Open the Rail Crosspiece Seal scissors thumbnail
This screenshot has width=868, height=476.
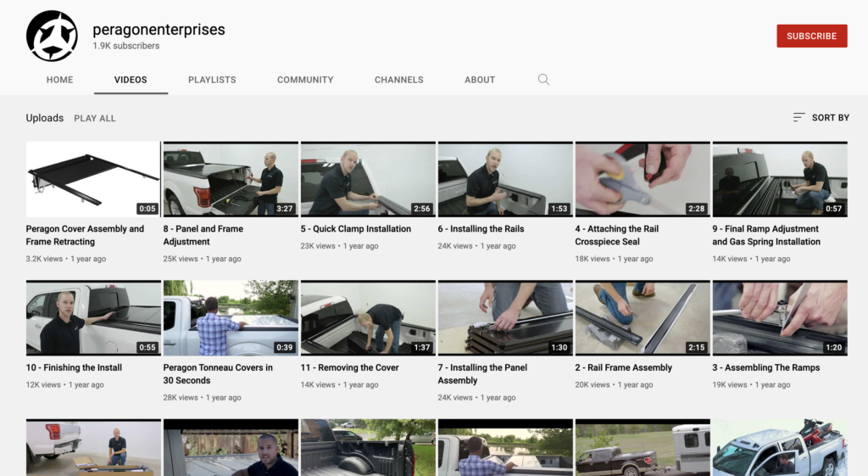pyautogui.click(x=643, y=179)
